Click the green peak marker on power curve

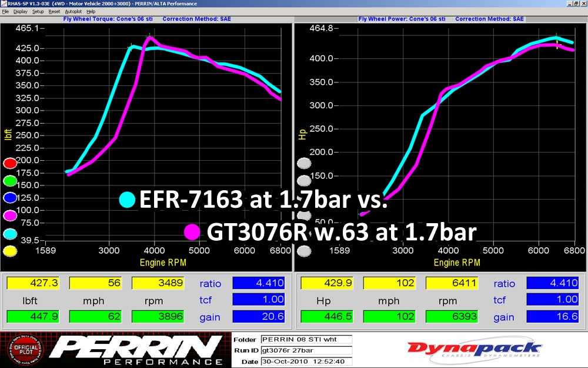click(x=556, y=36)
